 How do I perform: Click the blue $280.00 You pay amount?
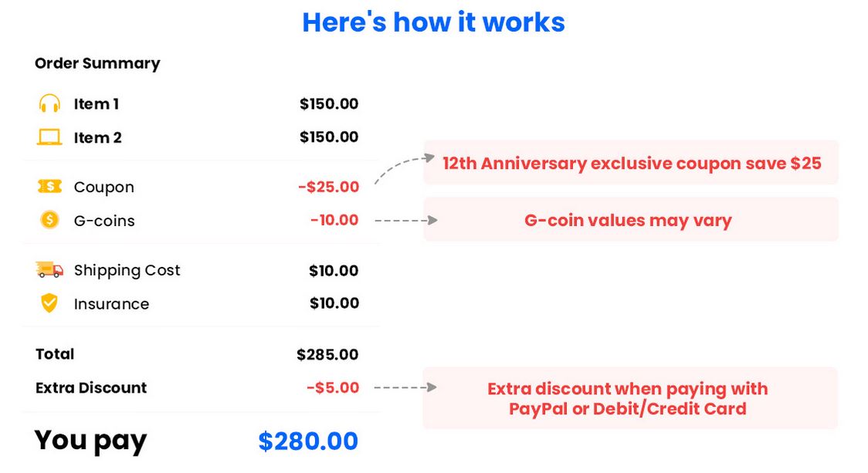[308, 441]
